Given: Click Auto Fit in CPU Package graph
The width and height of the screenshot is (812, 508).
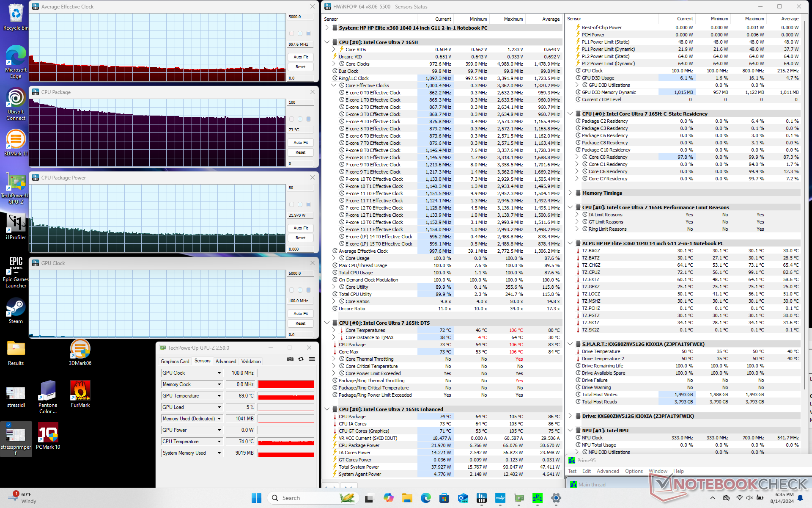Looking at the screenshot, I should point(301,143).
